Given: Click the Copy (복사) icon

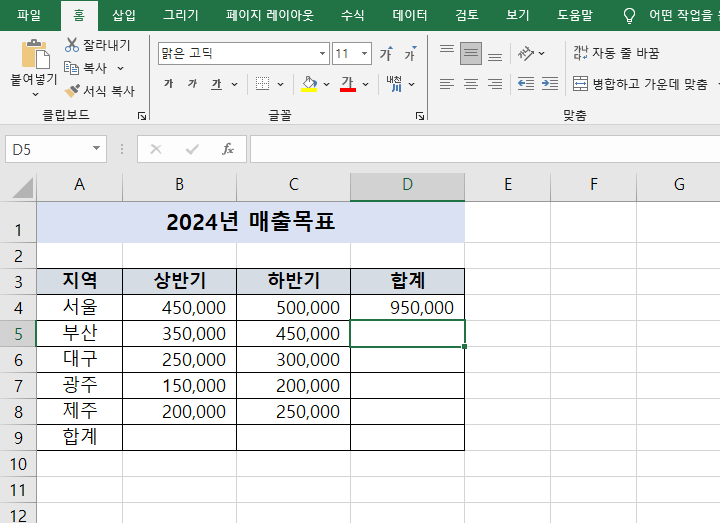Looking at the screenshot, I should pyautogui.click(x=71, y=68).
